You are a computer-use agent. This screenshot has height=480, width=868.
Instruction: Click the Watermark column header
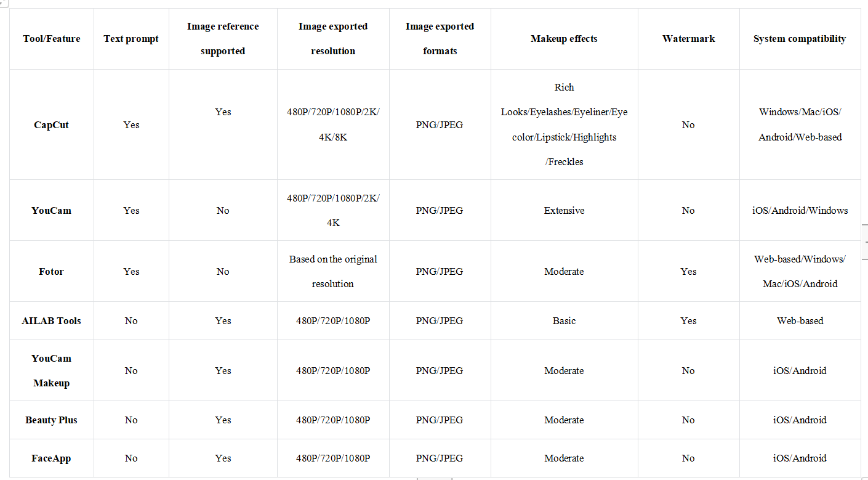688,39
